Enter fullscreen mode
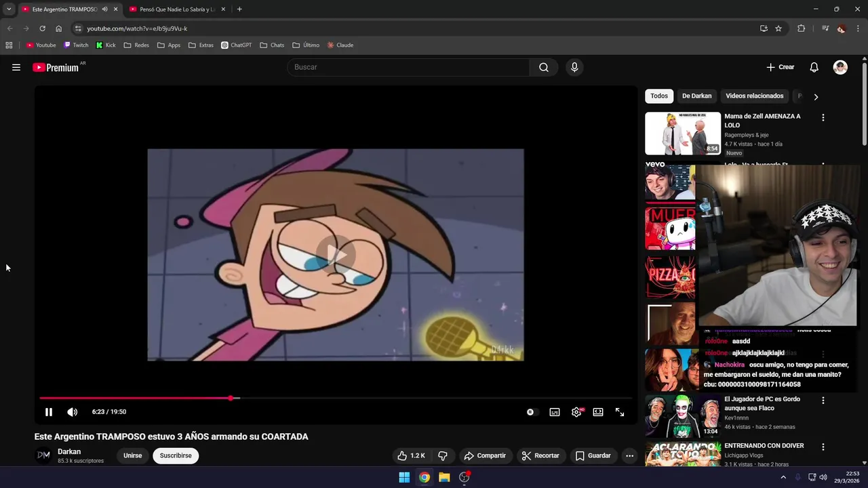The image size is (868, 488). (620, 412)
